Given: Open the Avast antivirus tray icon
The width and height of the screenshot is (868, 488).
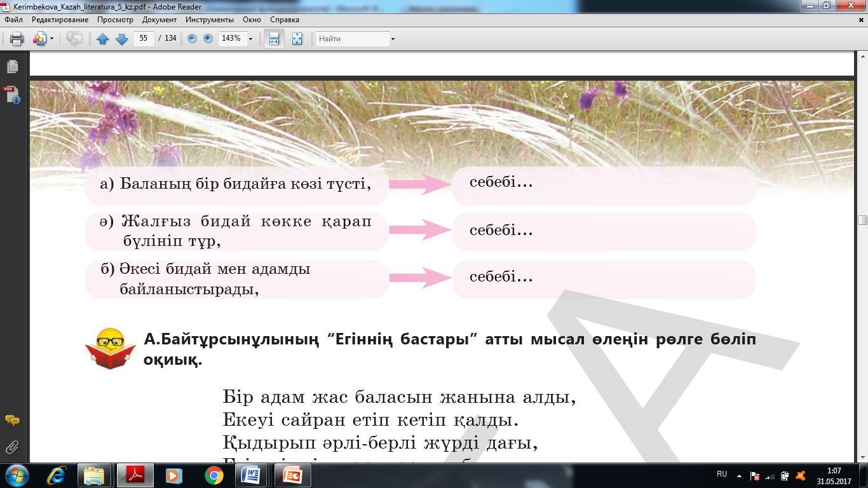Looking at the screenshot, I should 801,475.
